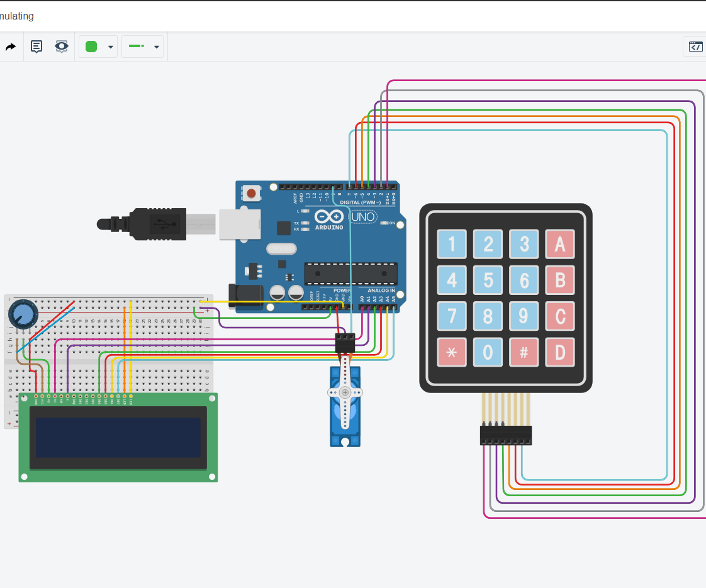
Task: Click the white USB-B port on Arduino
Action: click(x=240, y=224)
